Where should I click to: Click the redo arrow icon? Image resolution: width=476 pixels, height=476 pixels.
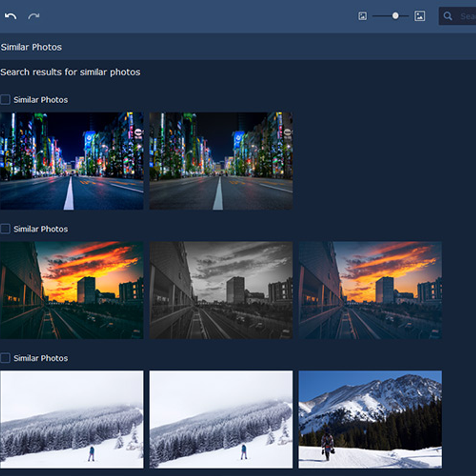(x=34, y=16)
